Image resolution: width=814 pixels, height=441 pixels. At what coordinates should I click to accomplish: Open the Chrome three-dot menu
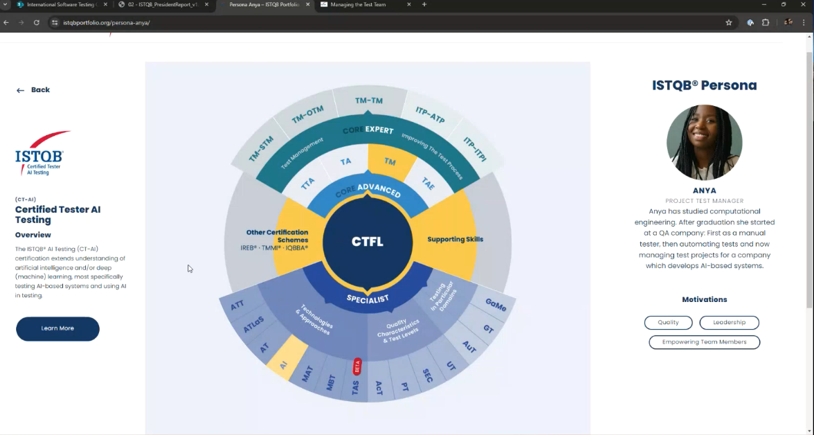[804, 22]
